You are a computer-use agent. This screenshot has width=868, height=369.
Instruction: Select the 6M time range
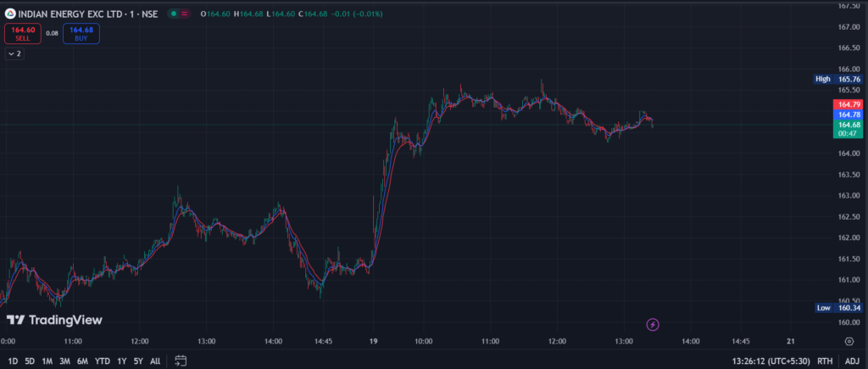tap(82, 361)
